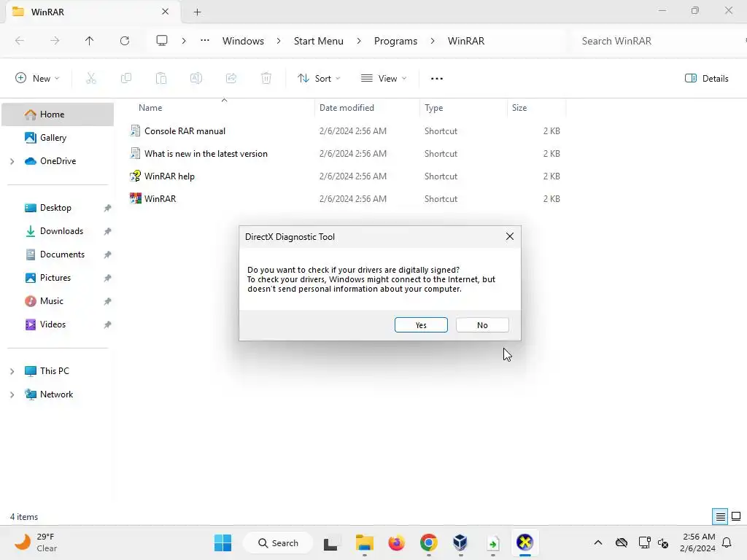Image resolution: width=747 pixels, height=560 pixels.
Task: Open DirectX Diagnostic Tool taskbar icon
Action: click(x=525, y=542)
